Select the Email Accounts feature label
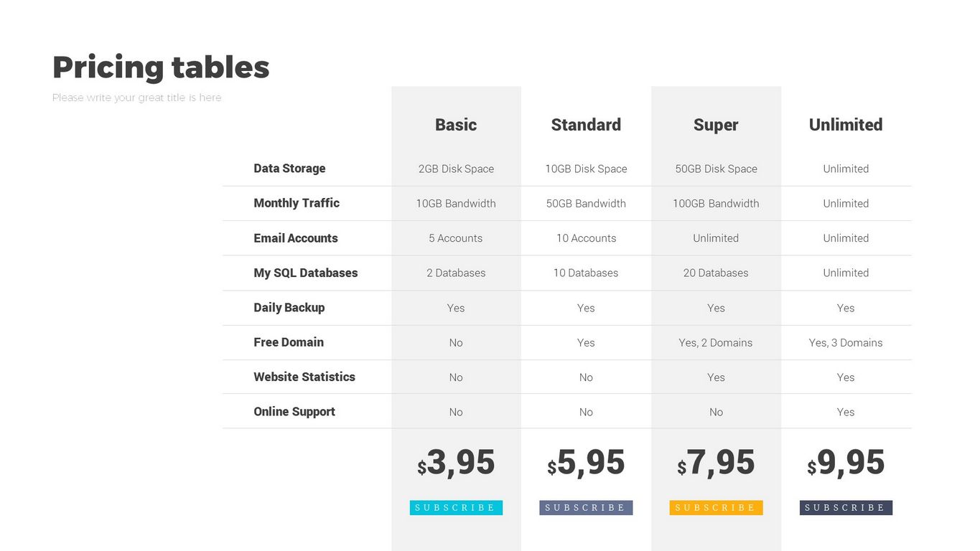The height and width of the screenshot is (551, 980). 296,238
